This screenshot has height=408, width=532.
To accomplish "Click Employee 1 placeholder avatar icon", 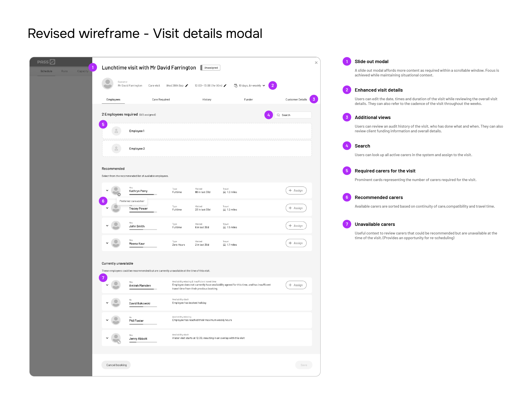I will [116, 131].
